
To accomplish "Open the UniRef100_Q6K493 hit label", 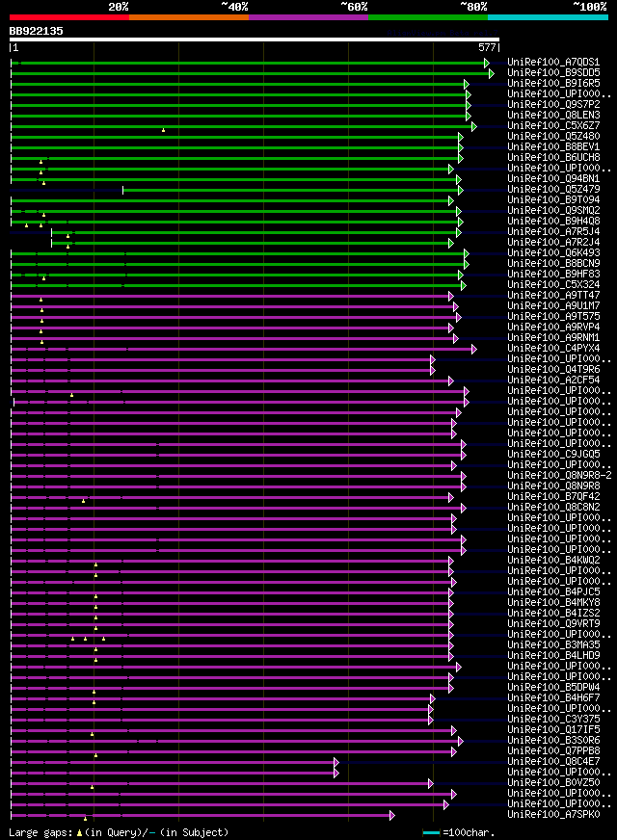I will point(553,252).
